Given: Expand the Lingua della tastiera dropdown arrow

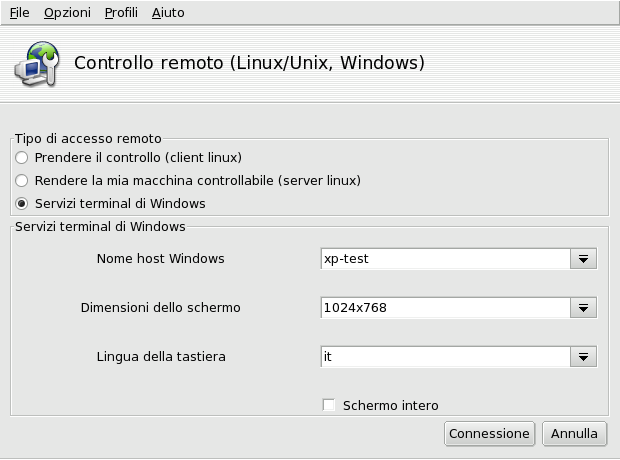Looking at the screenshot, I should [583, 356].
